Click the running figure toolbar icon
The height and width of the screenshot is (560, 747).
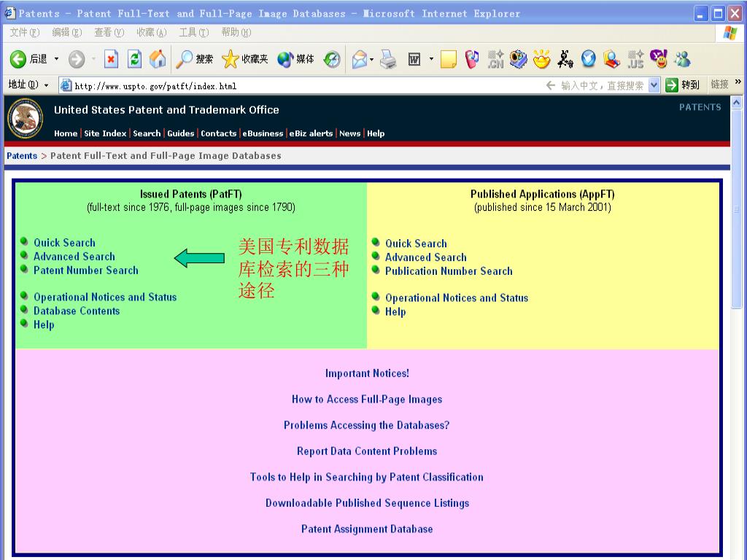pyautogui.click(x=565, y=59)
